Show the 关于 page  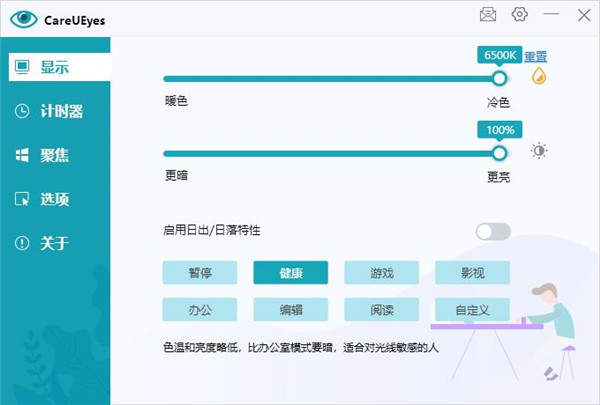54,243
